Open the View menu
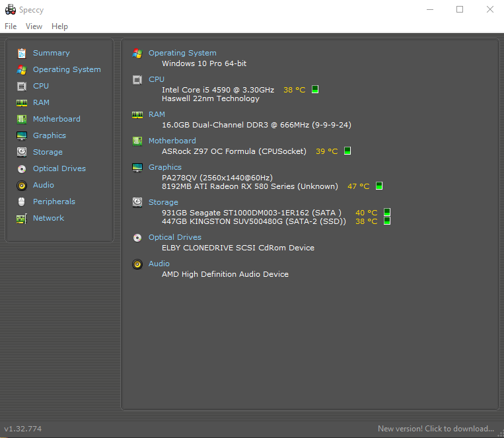Screen dimensions: 504x438 click(34, 26)
